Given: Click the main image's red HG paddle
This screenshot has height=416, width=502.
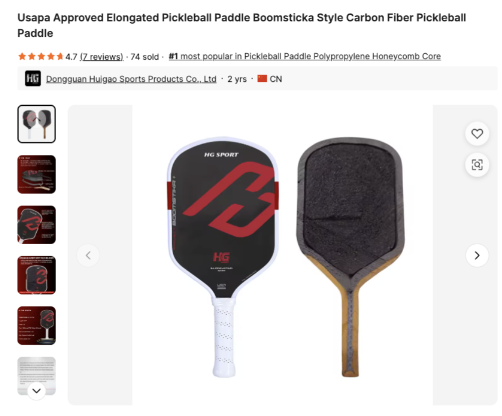Looking at the screenshot, I should tap(223, 257).
